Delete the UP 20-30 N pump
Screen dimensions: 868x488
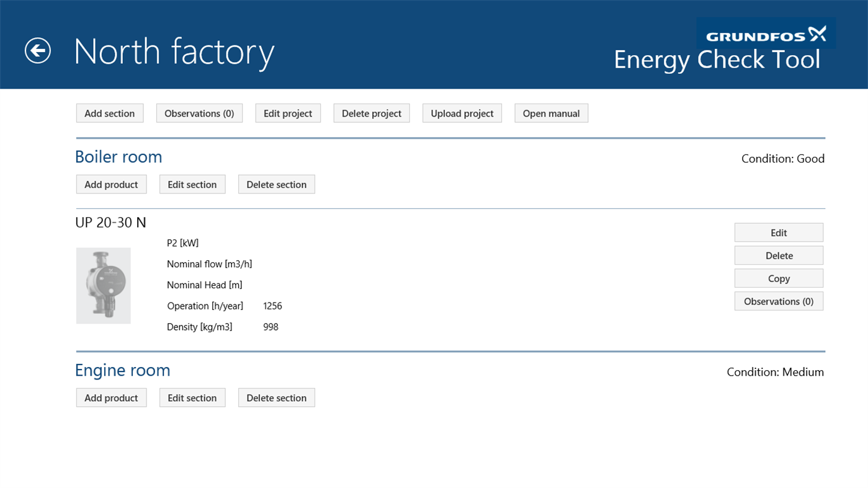tap(779, 255)
